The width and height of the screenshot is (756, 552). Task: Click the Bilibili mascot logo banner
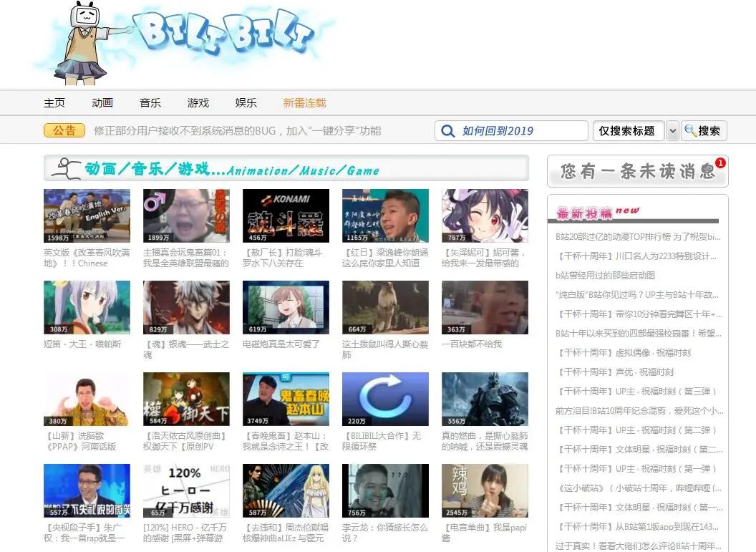[183, 42]
